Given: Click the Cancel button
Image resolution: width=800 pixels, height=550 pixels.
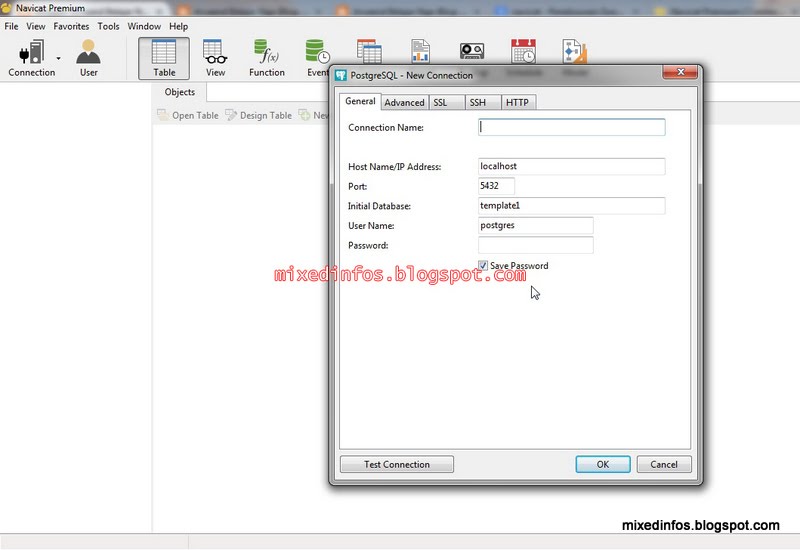Looking at the screenshot, I should (664, 464).
